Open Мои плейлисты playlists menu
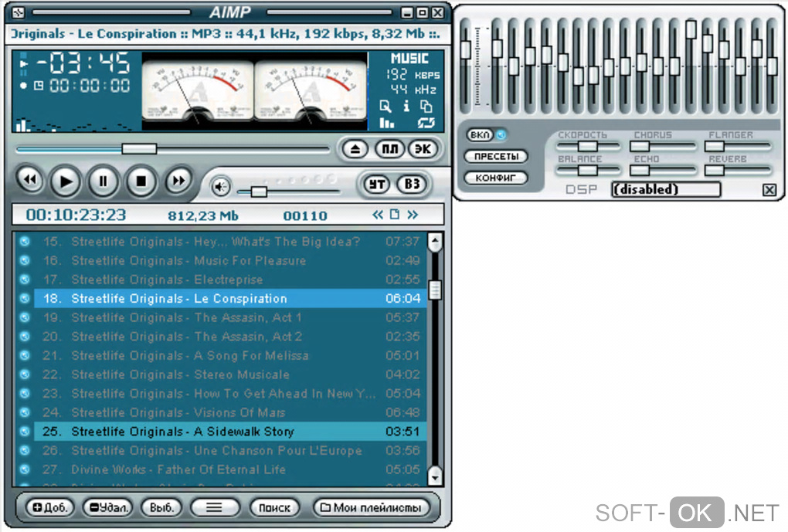Screen dimensions: 788x532 pos(371,508)
